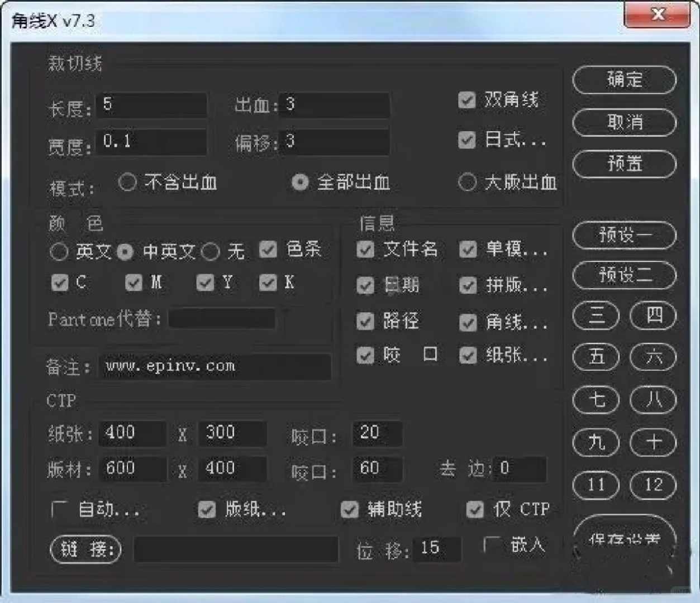Click the 确定 (OK) button

(x=623, y=80)
